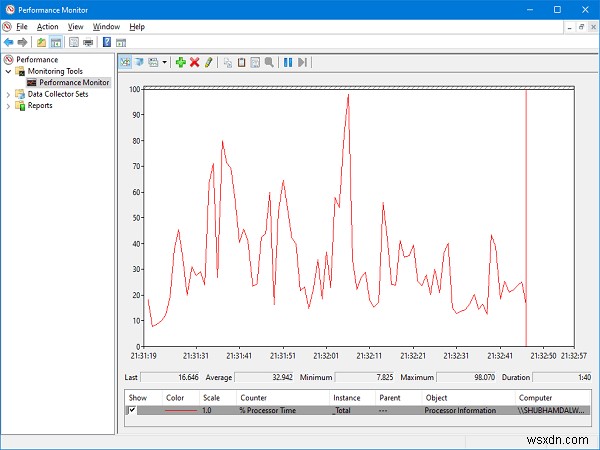Click the green Add counter plus icon
600x450 pixels.
[180, 62]
